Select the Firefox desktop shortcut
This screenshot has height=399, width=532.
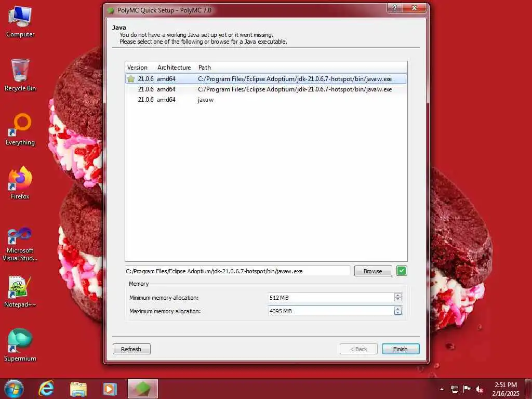click(x=20, y=183)
